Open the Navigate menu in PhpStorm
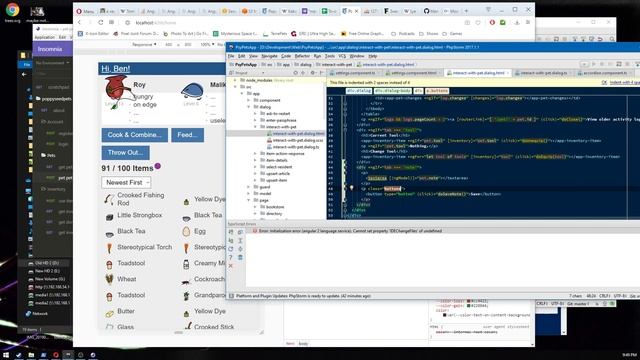Viewport: 640px width, 360px height. point(269,56)
